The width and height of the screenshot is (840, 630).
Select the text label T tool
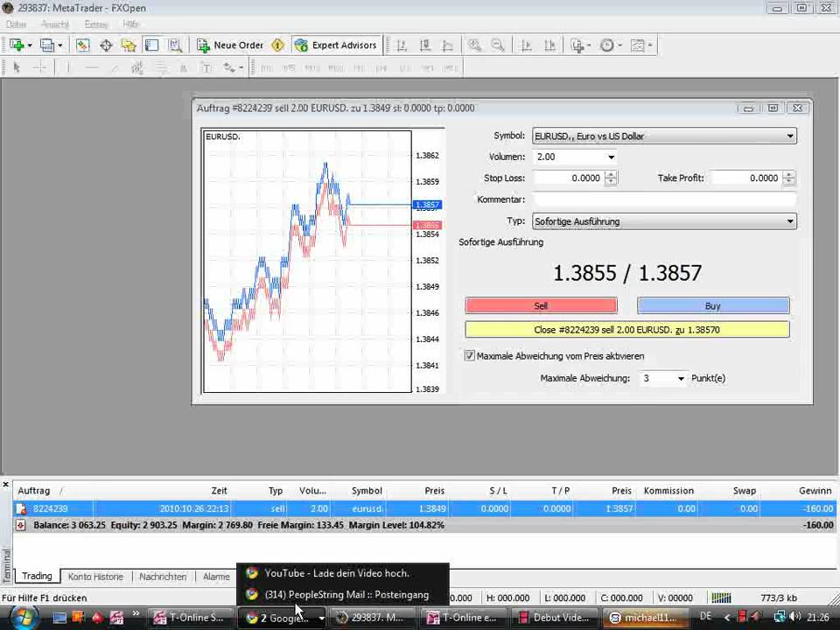pos(206,68)
